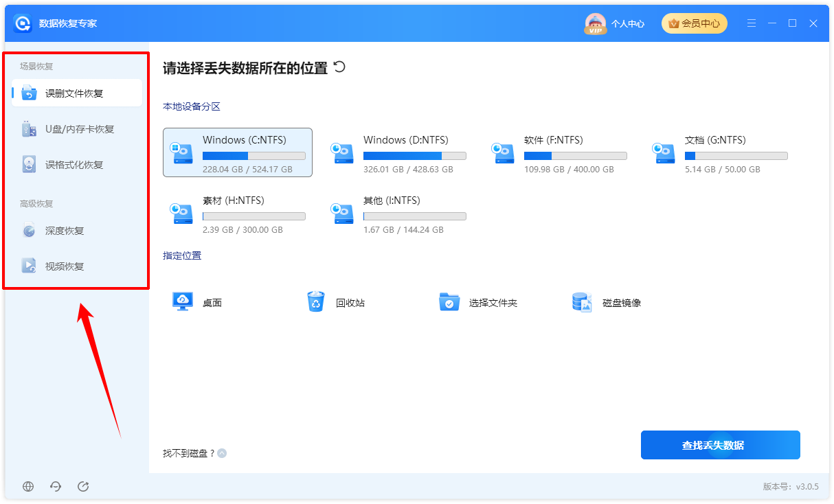834x504 pixels.
Task: Click the 选择文件夹 folder icon
Action: click(449, 301)
